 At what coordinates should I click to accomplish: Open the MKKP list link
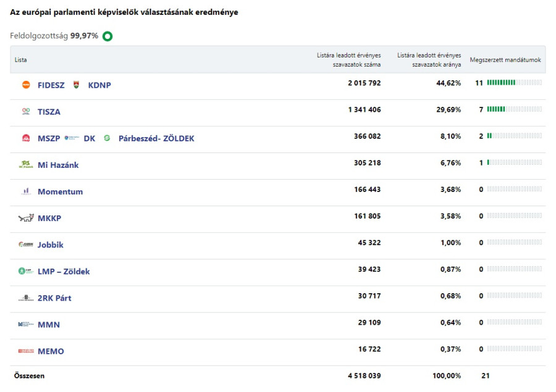pos(49,218)
